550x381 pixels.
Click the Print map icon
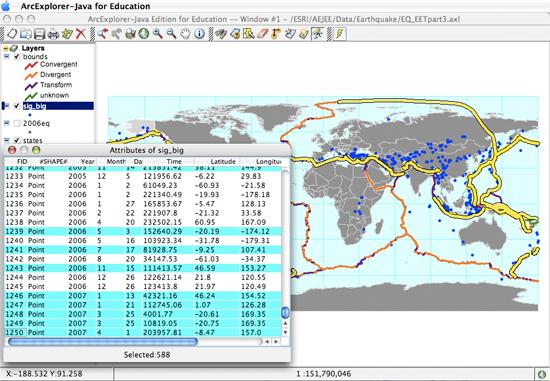pyautogui.click(x=53, y=34)
